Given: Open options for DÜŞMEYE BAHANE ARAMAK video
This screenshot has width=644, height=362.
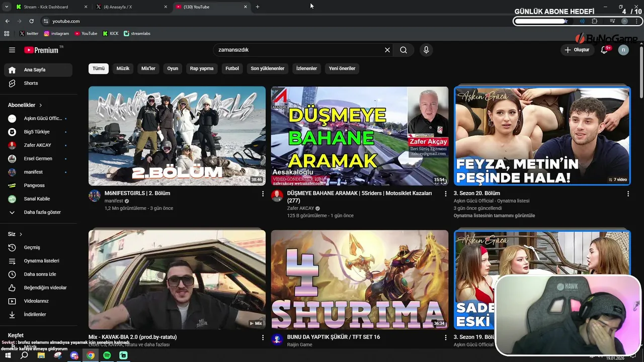Looking at the screenshot, I should tap(445, 194).
